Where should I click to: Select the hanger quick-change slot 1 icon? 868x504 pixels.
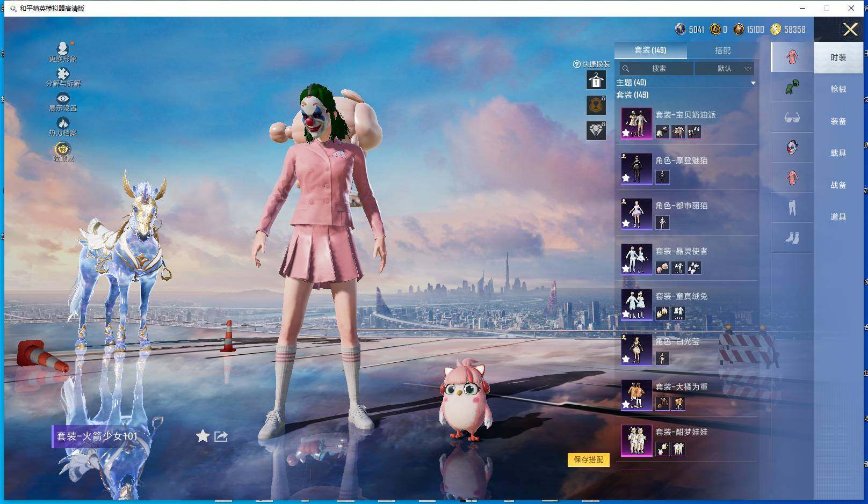coord(596,81)
